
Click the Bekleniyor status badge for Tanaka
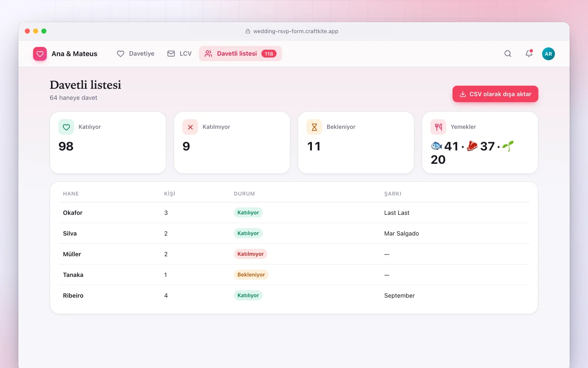(x=251, y=275)
